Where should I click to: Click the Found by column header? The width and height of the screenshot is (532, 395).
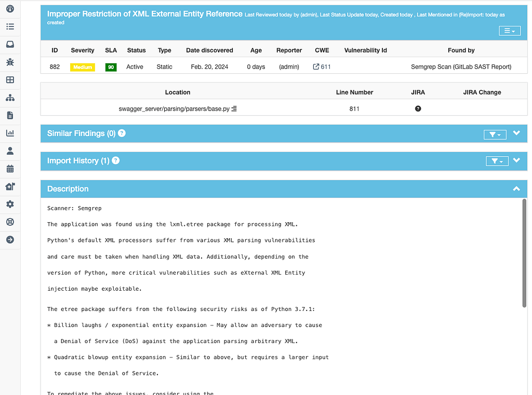click(x=461, y=50)
